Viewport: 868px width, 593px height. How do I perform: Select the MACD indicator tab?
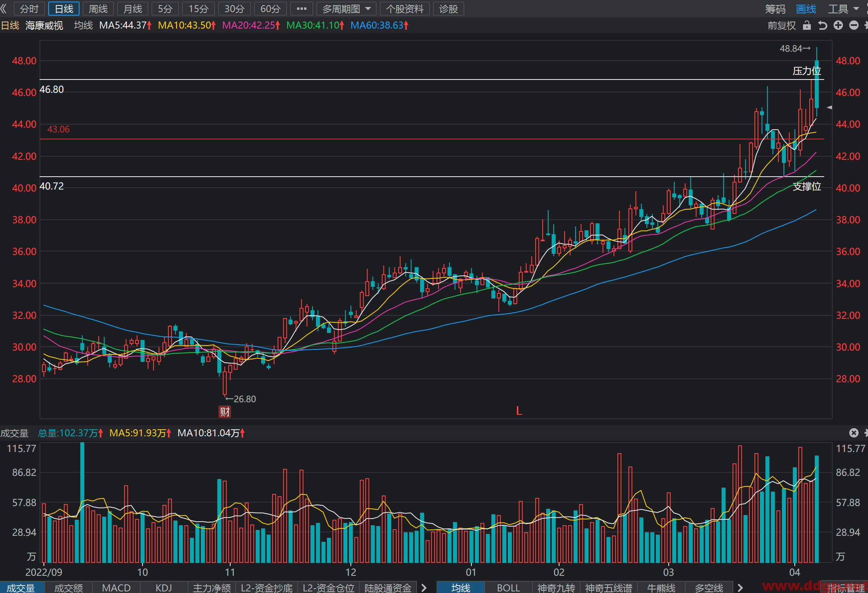[x=116, y=588]
